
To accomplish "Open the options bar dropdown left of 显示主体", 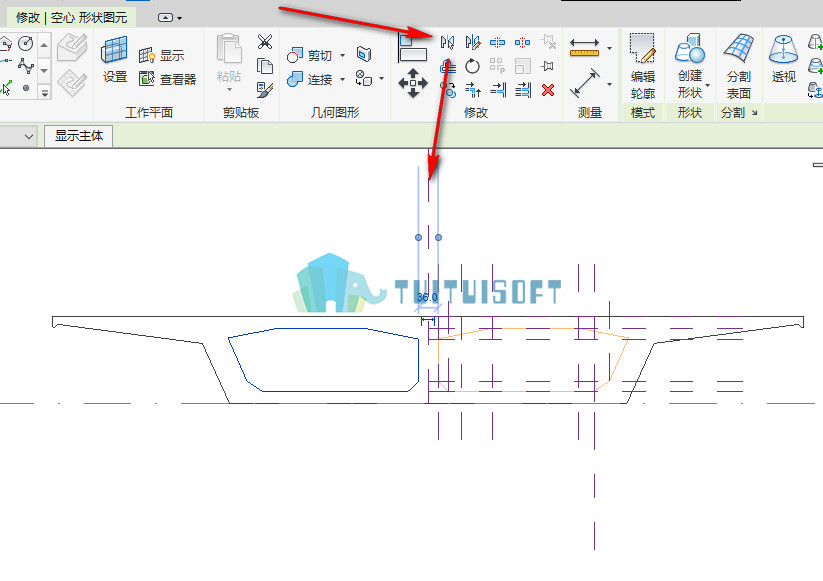I will tap(29, 136).
